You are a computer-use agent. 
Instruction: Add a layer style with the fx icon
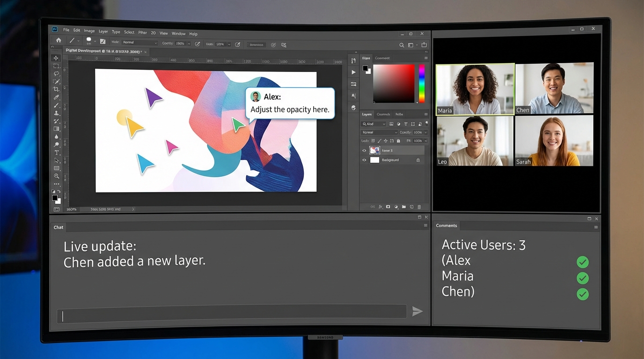380,207
